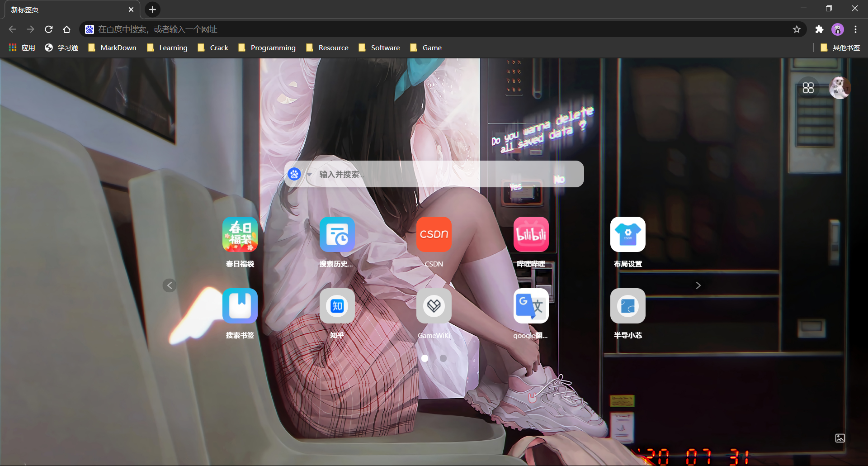This screenshot has height=466, width=868.
Task: Open the 搜索书签 bookmark search icon
Action: [x=240, y=306]
